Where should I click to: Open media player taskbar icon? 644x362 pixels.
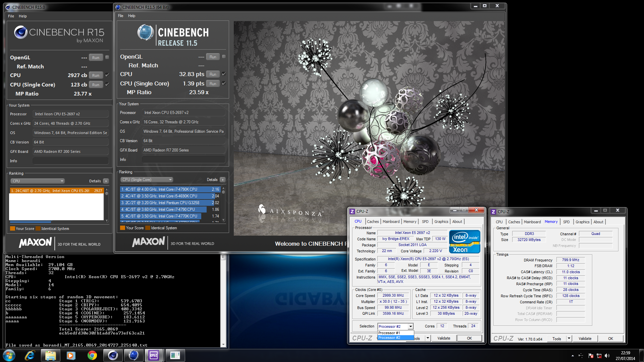71,355
